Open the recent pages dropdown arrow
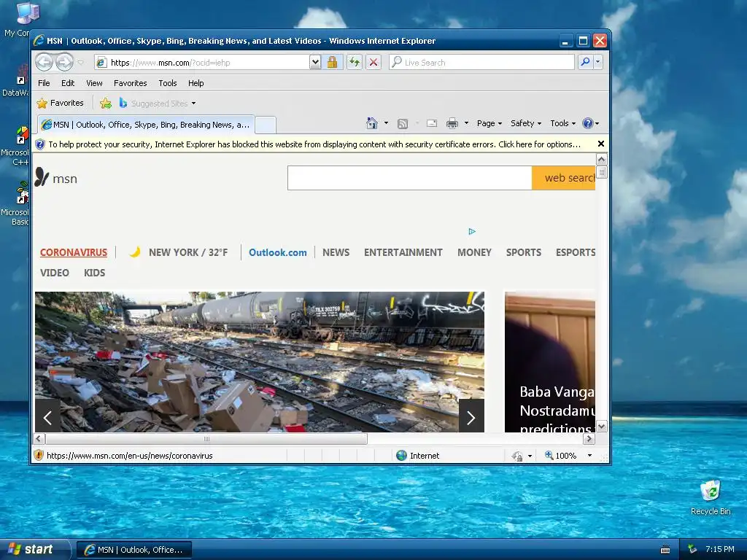The width and height of the screenshot is (747, 560). 80,63
